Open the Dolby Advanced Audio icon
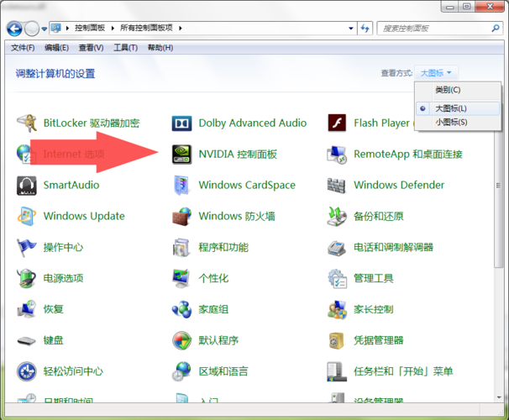 coord(181,123)
